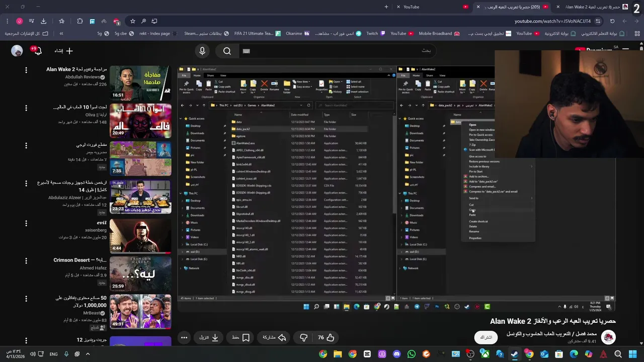Open Windows Start menu
644x362 pixels.
click(x=633, y=354)
